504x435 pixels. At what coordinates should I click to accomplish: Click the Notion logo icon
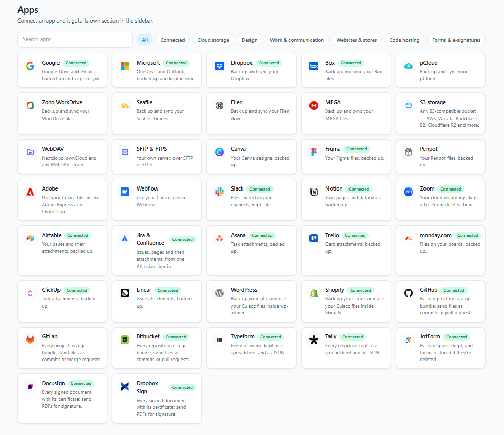click(x=314, y=192)
